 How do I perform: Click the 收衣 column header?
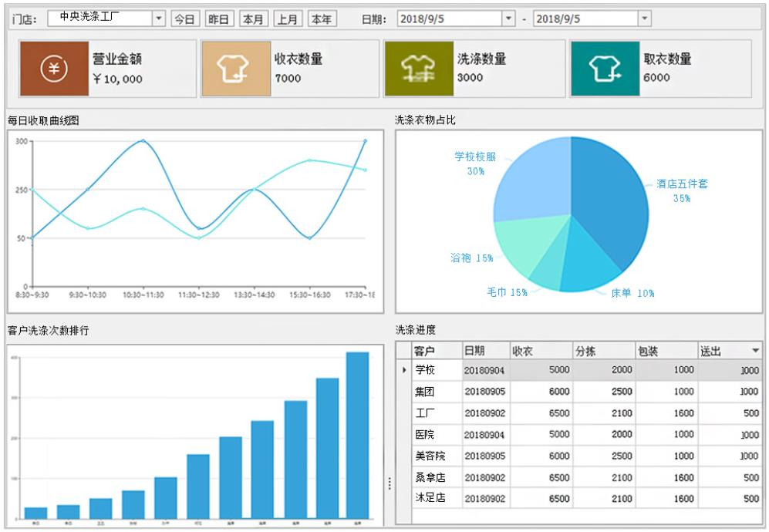point(540,351)
